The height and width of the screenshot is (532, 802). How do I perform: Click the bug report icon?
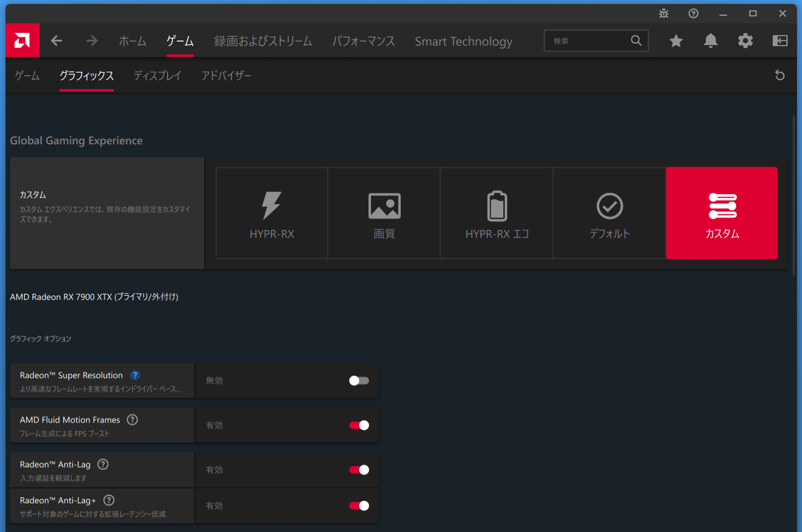664,13
